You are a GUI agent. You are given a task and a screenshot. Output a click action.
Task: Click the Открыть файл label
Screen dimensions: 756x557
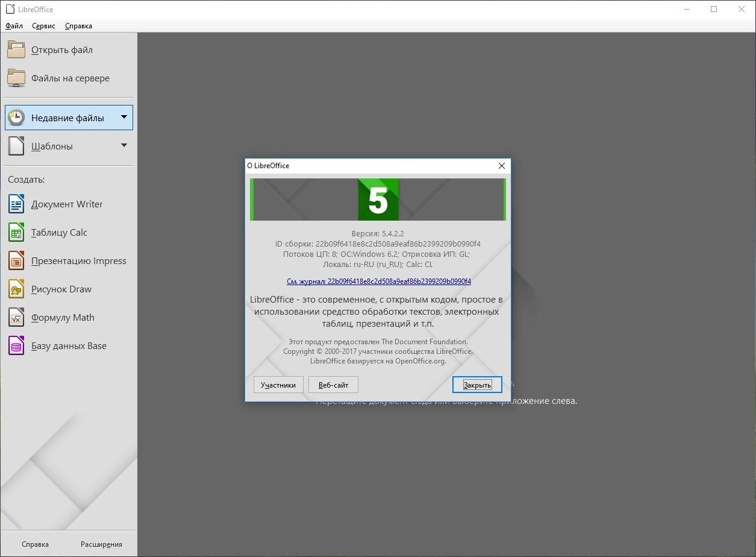[62, 50]
